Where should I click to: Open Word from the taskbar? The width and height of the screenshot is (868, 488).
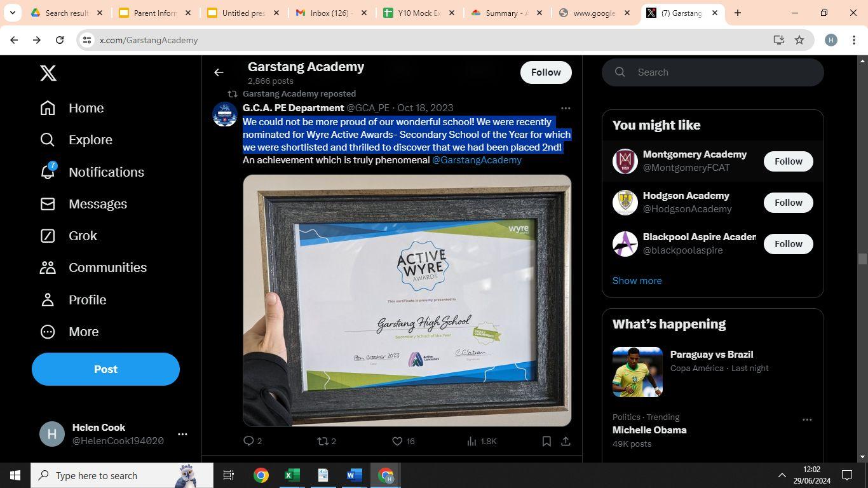pos(354,475)
